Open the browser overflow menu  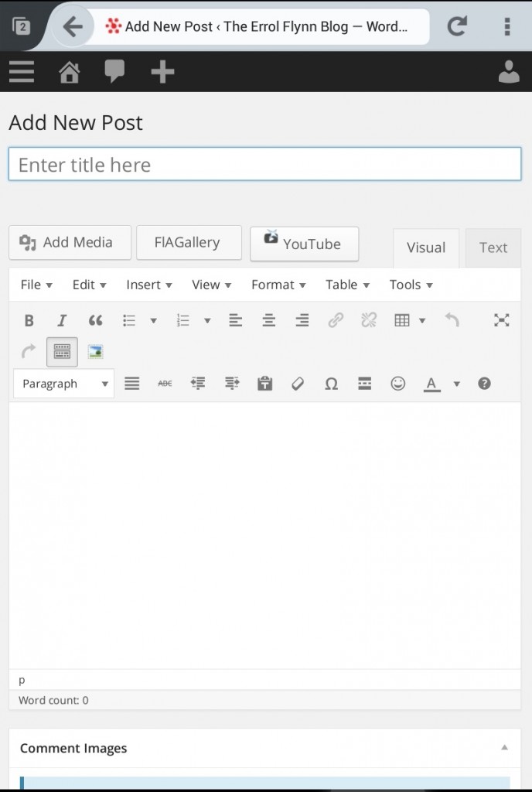507,26
